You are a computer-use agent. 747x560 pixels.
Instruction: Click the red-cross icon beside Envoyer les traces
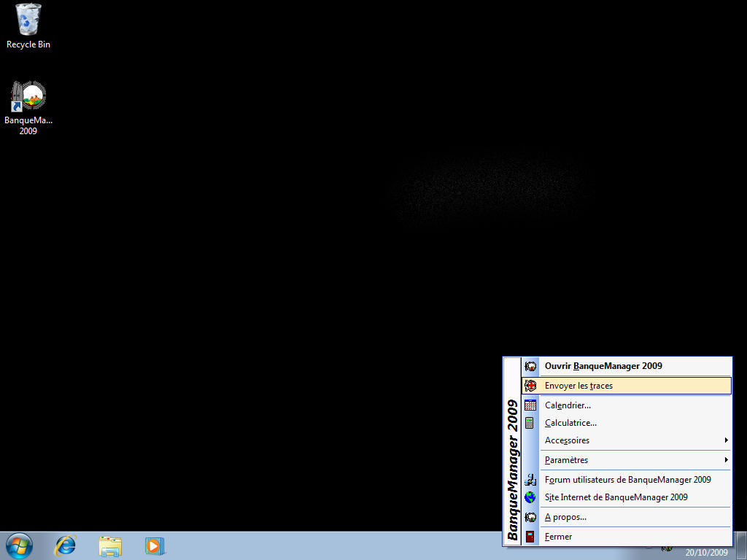point(530,386)
